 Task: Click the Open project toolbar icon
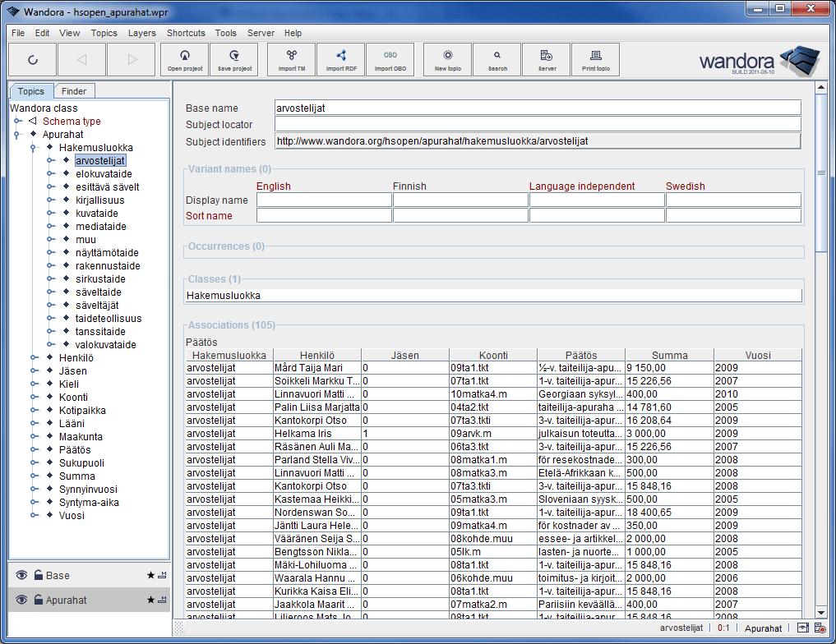click(185, 60)
